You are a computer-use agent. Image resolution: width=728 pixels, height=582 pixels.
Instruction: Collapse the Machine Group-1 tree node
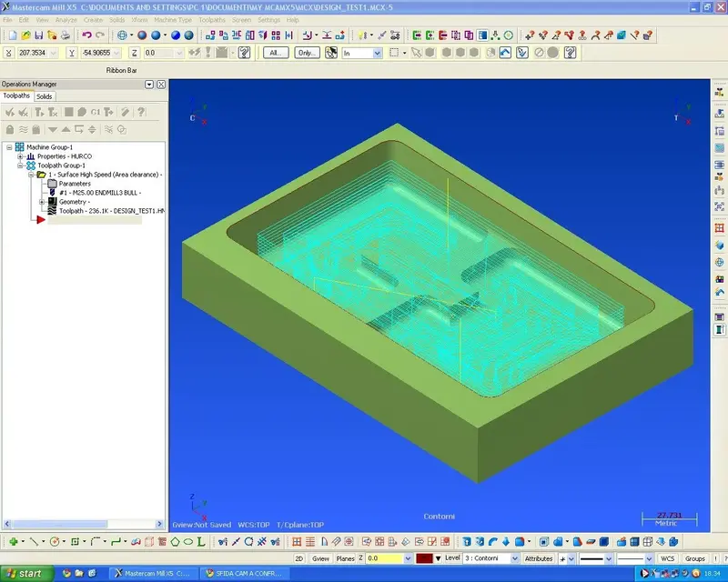[9, 147]
